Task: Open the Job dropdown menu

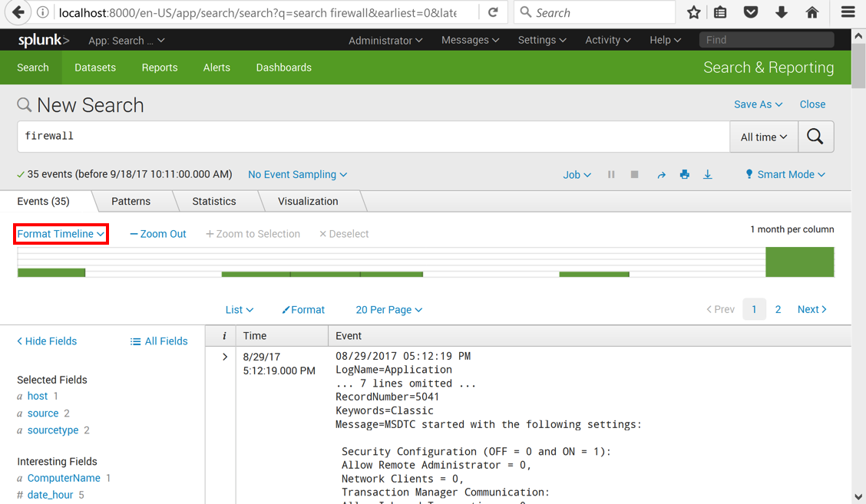Action: (577, 175)
